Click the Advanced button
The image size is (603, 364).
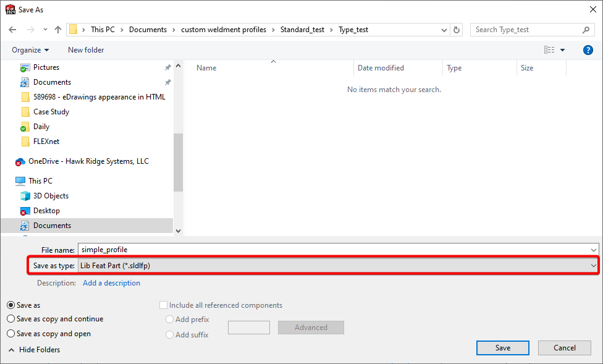pyautogui.click(x=311, y=328)
